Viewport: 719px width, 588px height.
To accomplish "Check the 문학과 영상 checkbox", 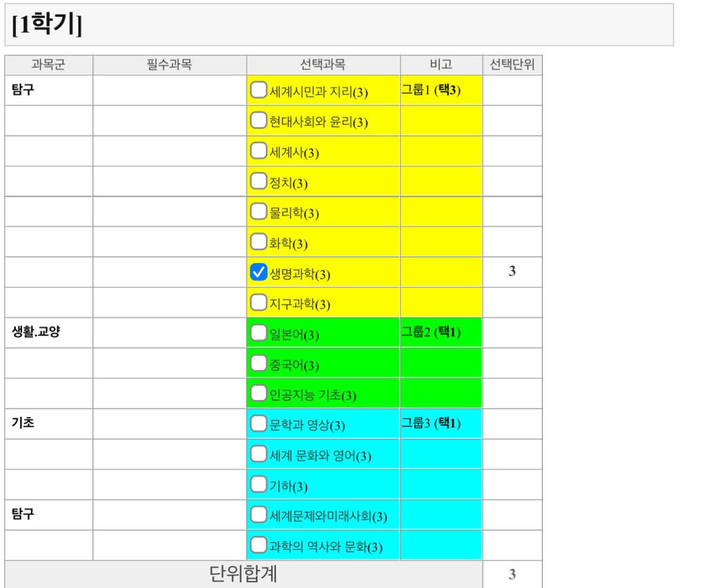I will pyautogui.click(x=259, y=424).
